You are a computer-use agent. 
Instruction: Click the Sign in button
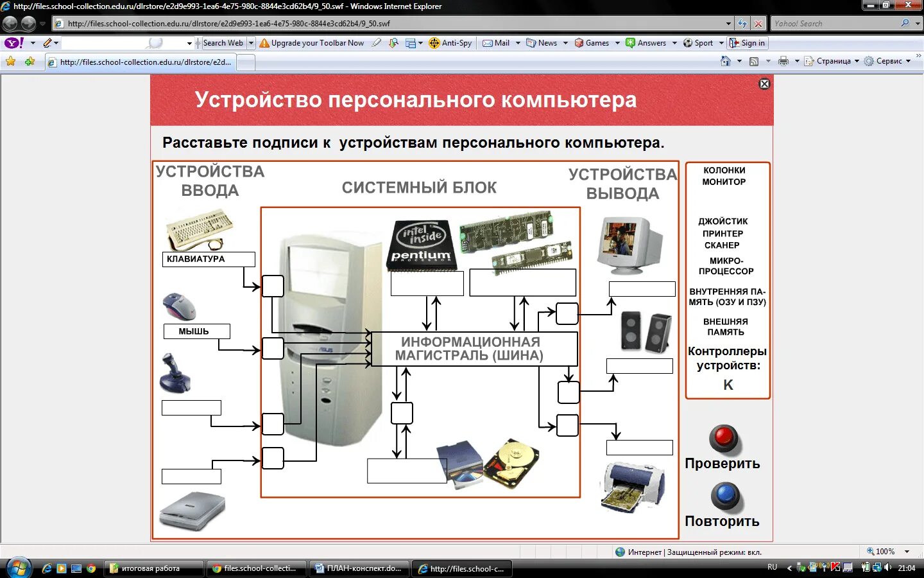[748, 43]
